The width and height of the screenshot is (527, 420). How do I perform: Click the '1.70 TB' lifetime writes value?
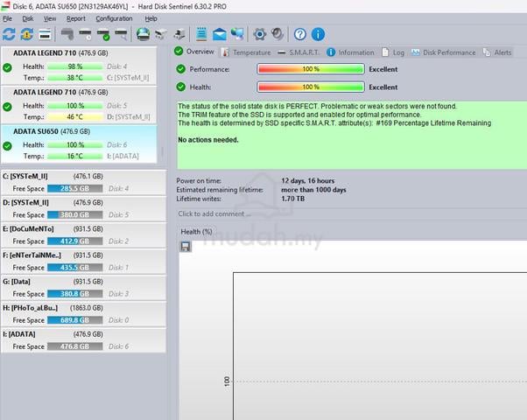[293, 199]
